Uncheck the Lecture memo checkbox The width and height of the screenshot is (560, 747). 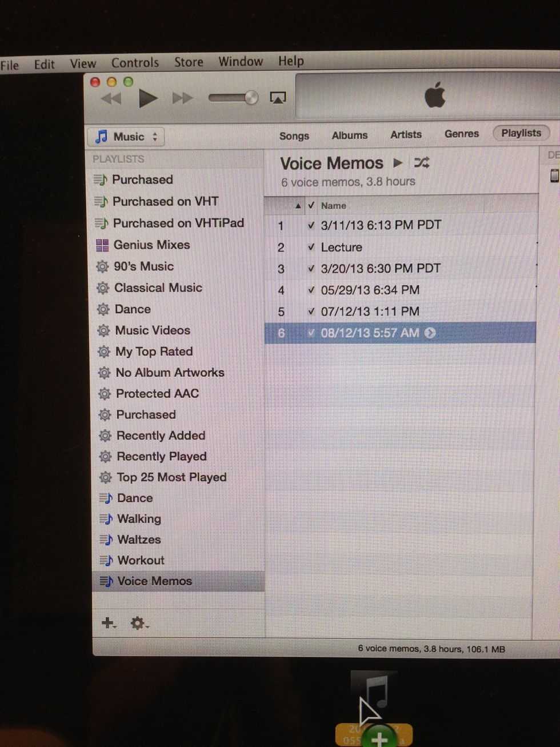click(x=311, y=247)
